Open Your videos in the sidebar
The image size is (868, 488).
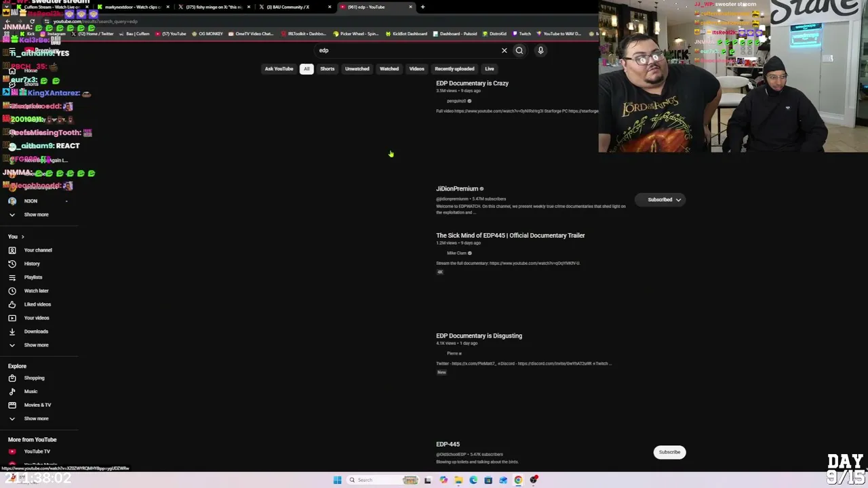(39, 318)
